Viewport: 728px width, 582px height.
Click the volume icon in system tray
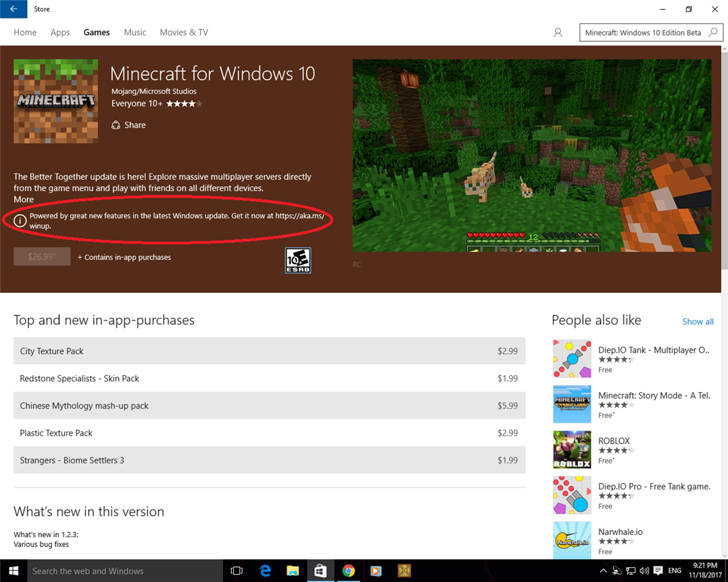644,571
